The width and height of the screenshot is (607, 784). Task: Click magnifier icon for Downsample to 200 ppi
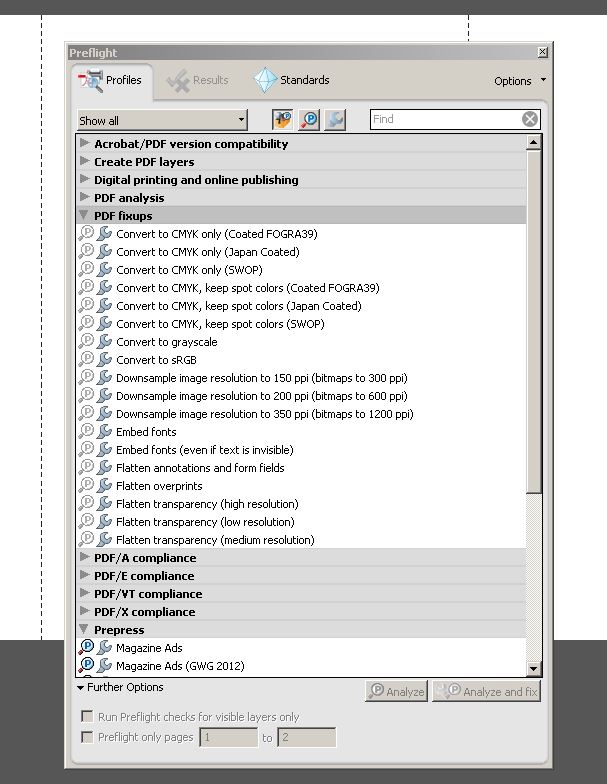(x=86, y=396)
